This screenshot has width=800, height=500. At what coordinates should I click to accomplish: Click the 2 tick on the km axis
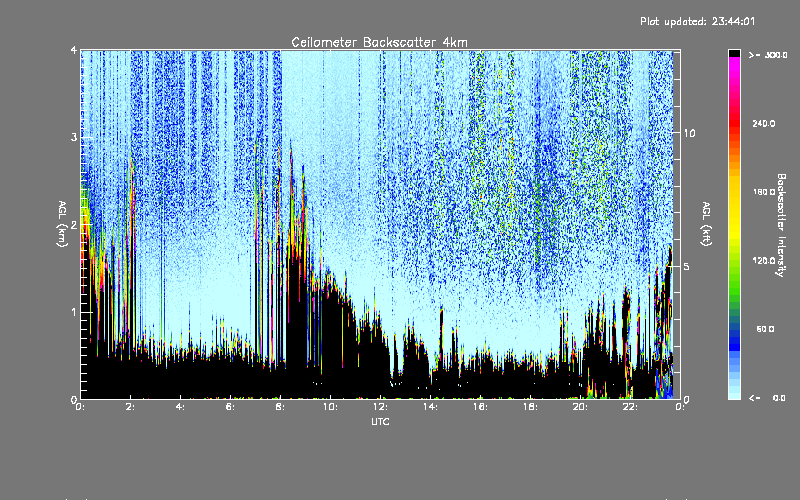coord(74,224)
